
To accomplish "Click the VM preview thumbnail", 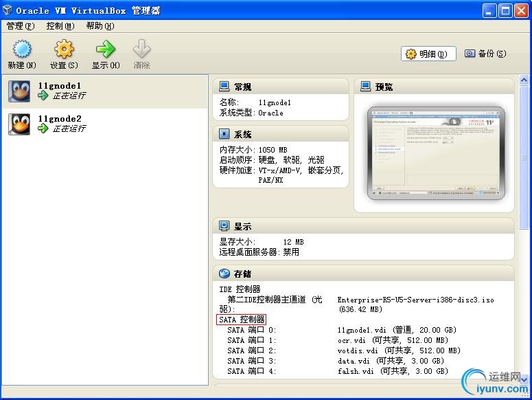I will [x=436, y=153].
